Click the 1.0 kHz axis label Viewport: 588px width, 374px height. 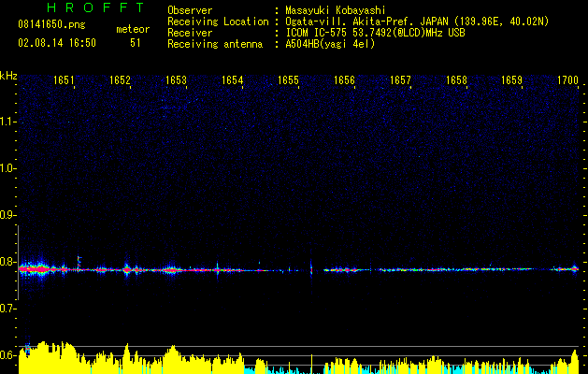point(7,169)
